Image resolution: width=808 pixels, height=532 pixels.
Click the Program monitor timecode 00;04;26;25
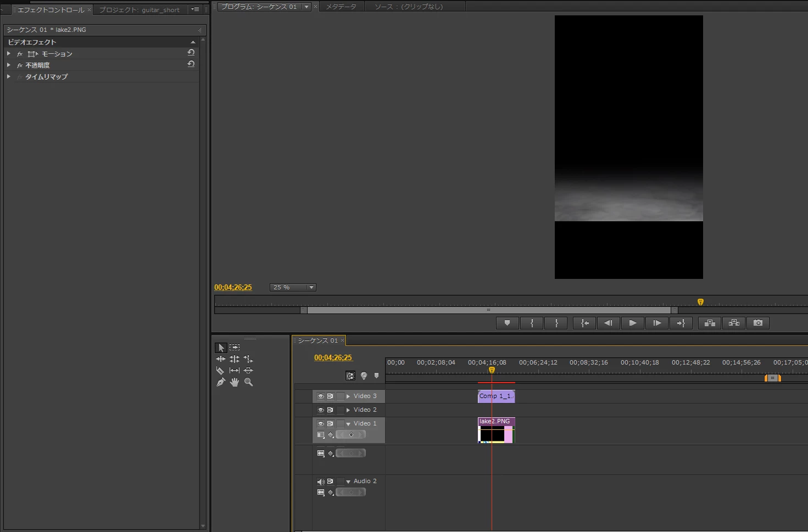pyautogui.click(x=233, y=288)
